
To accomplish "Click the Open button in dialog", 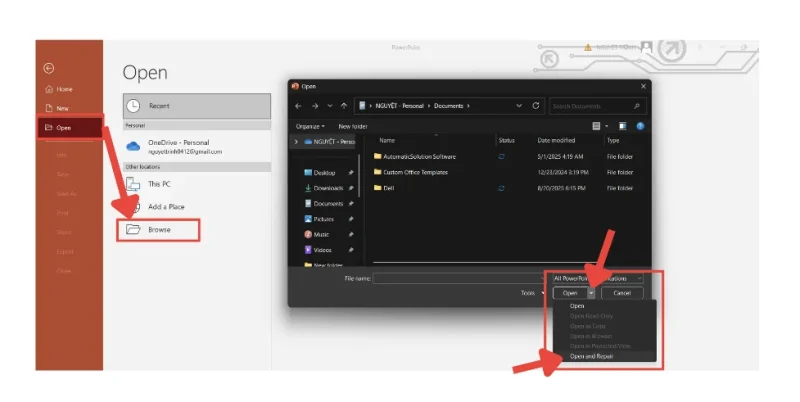I will [x=570, y=293].
